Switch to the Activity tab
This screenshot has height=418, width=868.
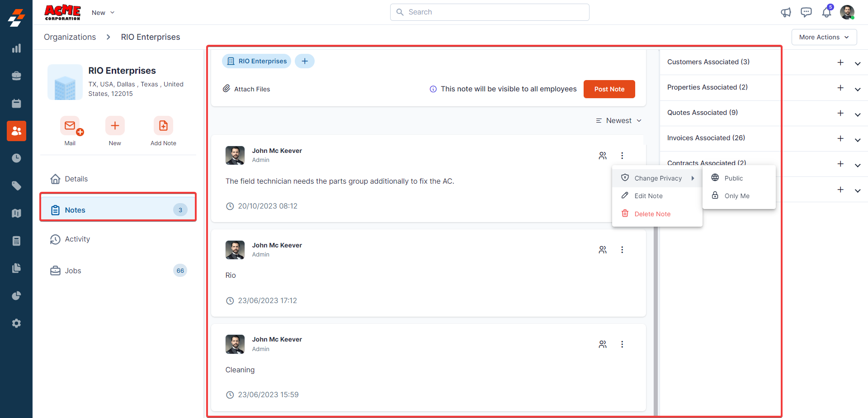click(x=118, y=239)
